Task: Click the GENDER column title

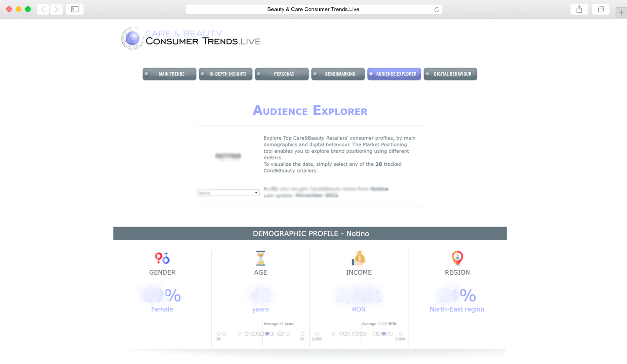Action: tap(162, 272)
